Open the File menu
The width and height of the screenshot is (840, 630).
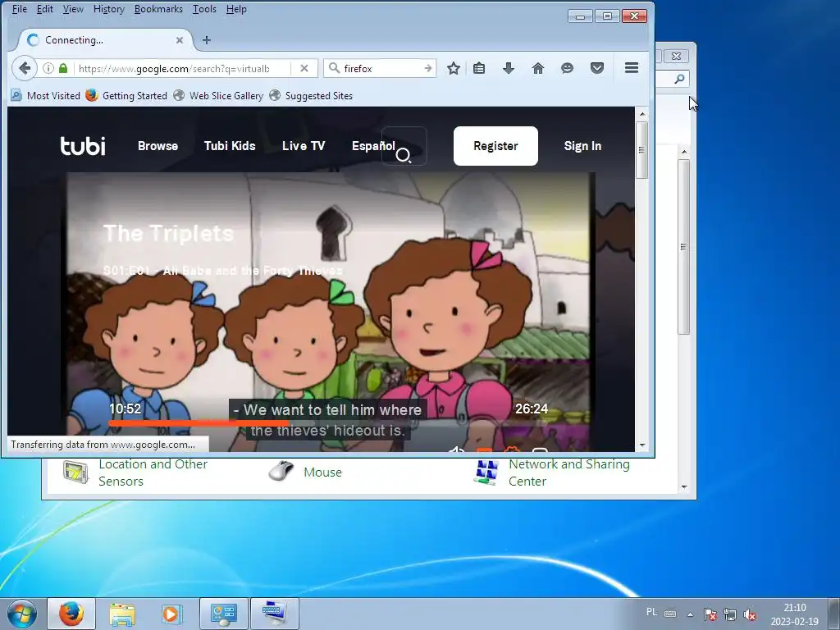click(x=20, y=9)
